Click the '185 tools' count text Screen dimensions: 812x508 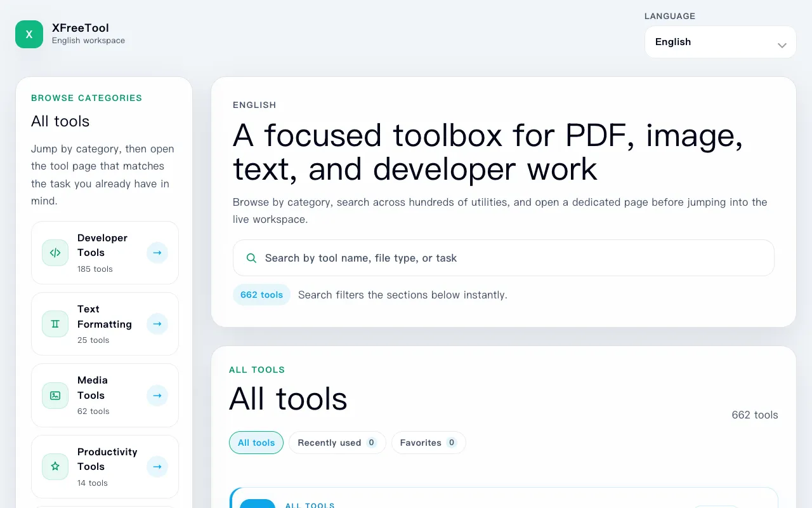tap(95, 269)
